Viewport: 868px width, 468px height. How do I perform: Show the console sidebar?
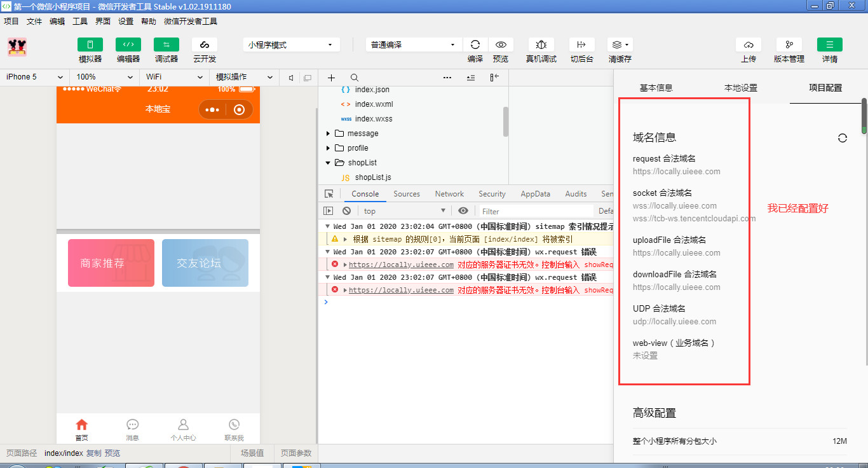point(329,211)
